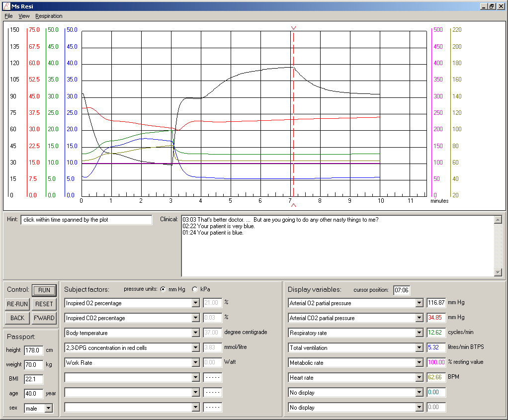Click the weight input field

33,365
